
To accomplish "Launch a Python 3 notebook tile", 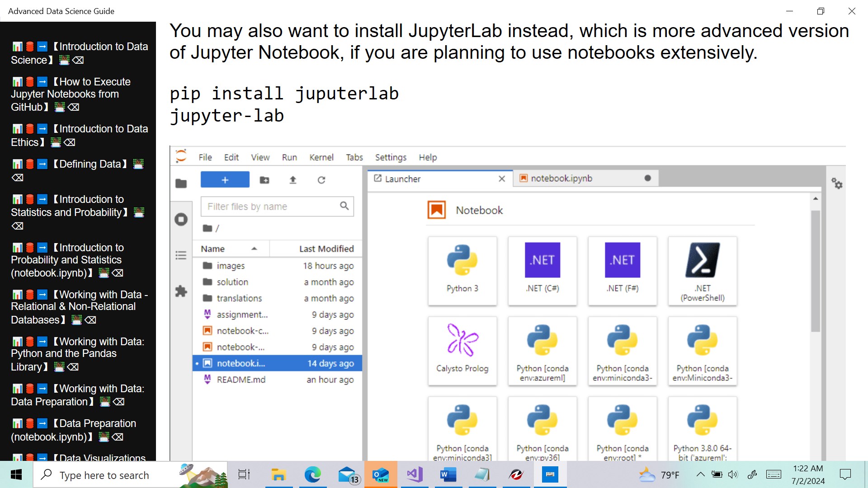I will (462, 270).
